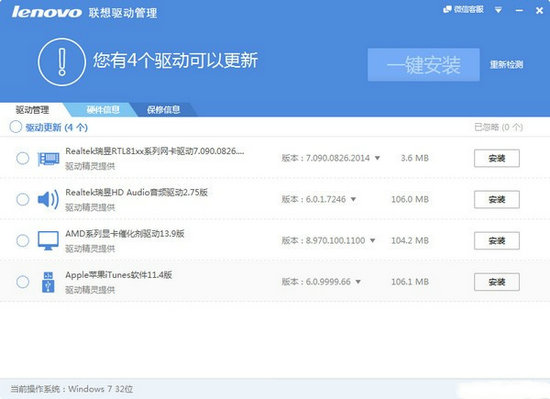Expand version dropdown 6.0.9999.66

358,282
